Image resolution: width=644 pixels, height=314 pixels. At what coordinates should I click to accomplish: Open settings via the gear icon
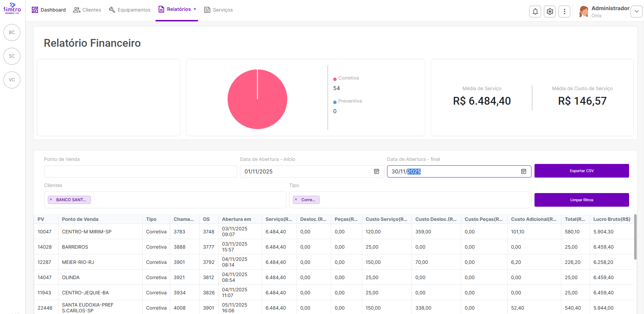[550, 12]
